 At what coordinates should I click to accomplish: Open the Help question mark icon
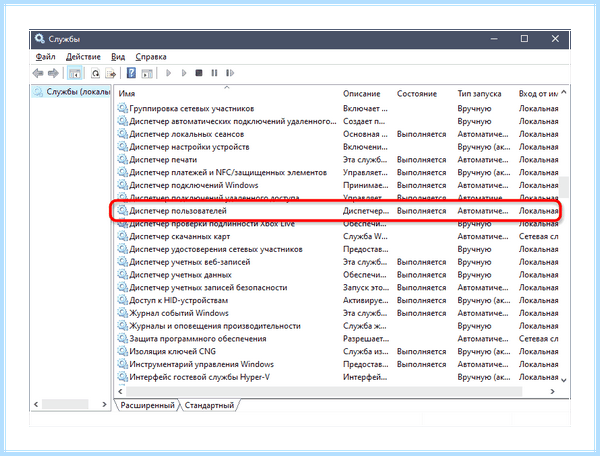[131, 73]
